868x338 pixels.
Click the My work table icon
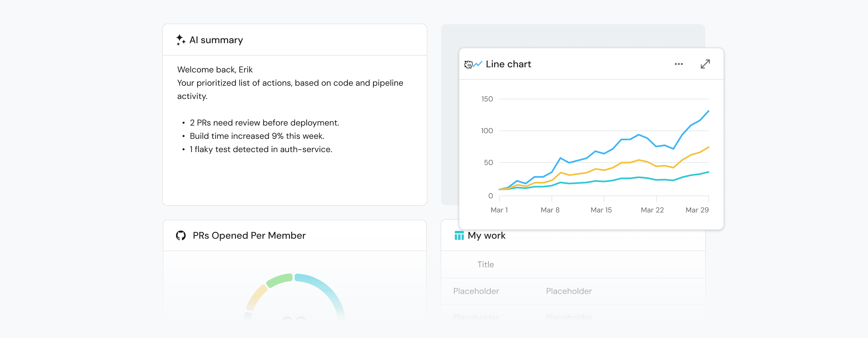tap(459, 235)
